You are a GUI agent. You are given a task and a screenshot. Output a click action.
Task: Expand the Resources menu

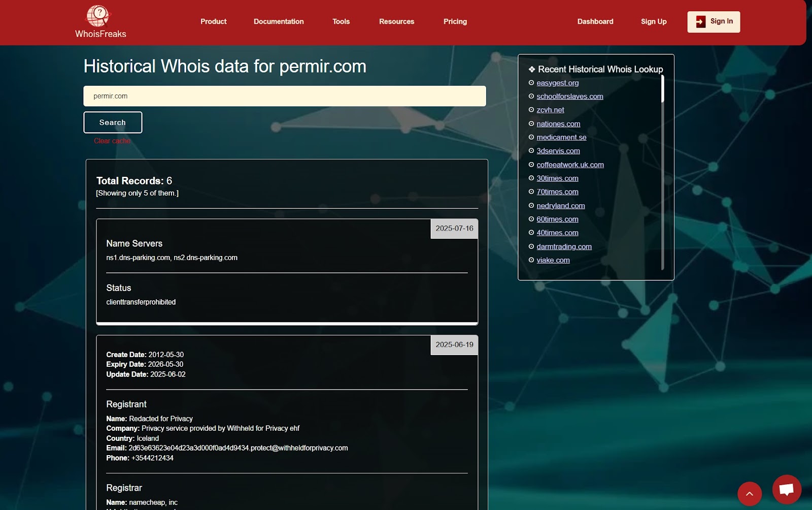396,22
